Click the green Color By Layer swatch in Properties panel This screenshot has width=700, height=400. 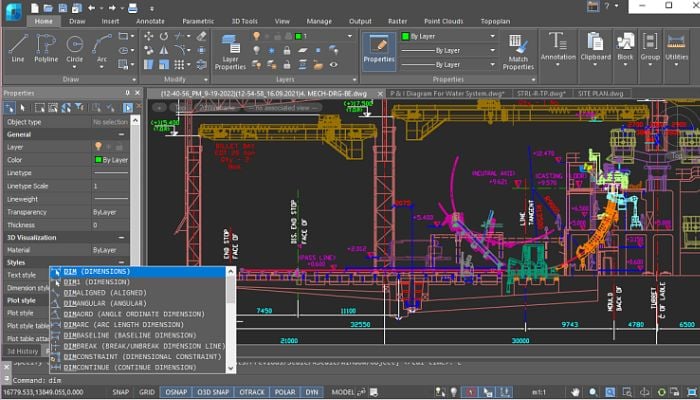[x=98, y=160]
